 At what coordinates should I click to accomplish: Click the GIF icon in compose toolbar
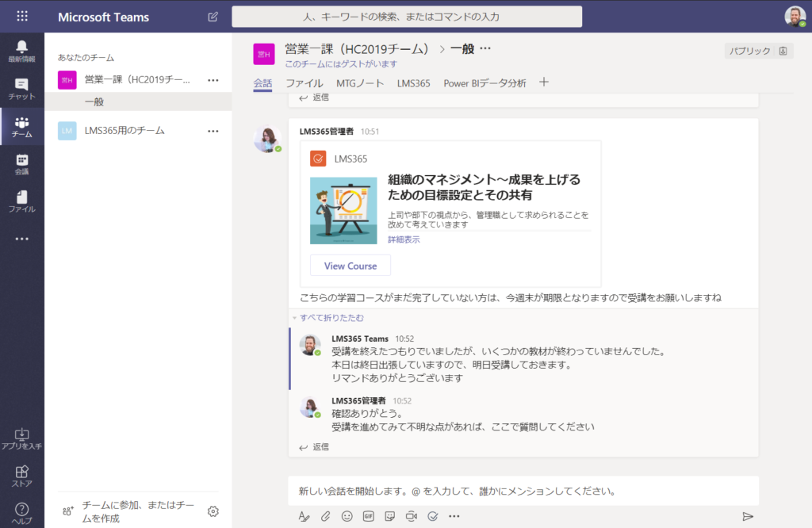368,516
